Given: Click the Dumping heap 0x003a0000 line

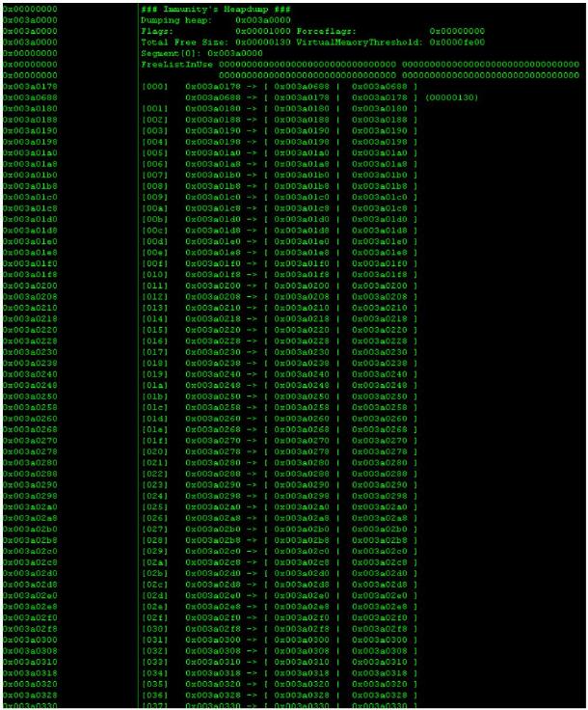Looking at the screenshot, I should (216, 20).
